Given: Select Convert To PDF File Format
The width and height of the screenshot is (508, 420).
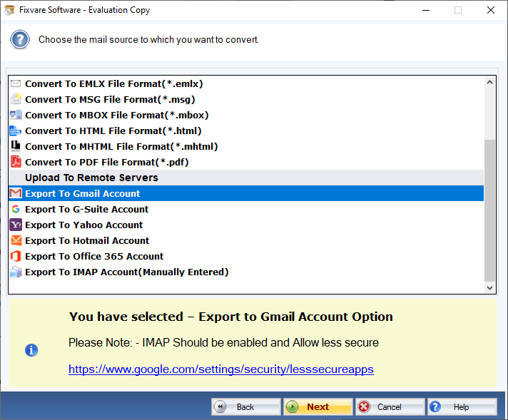Looking at the screenshot, I should (246, 162).
